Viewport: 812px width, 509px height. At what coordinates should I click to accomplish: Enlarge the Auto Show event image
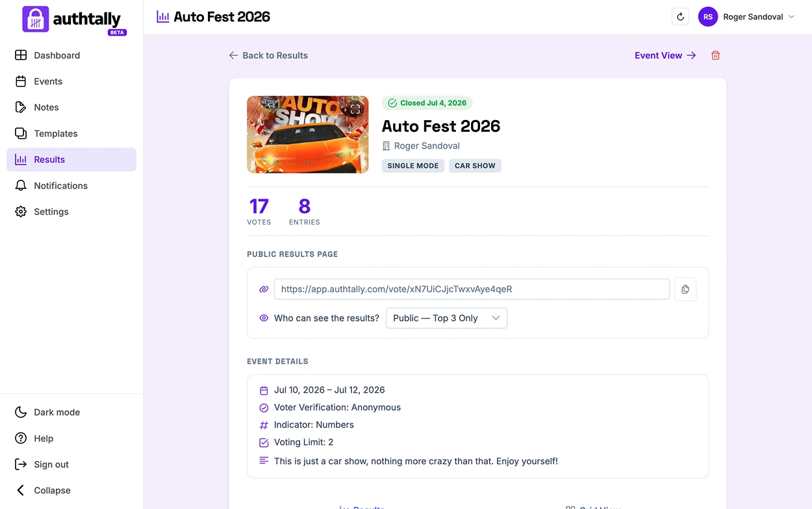(308, 134)
